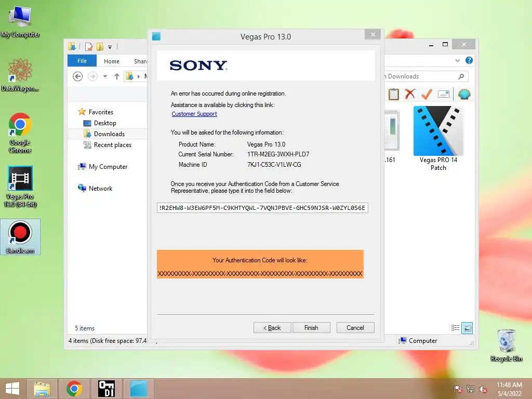Switch Explorer to details view

(x=455, y=328)
